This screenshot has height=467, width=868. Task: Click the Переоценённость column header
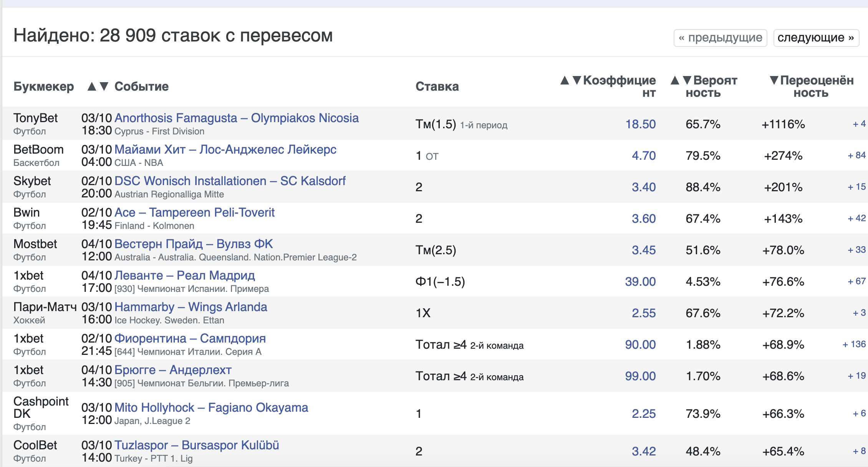817,86
